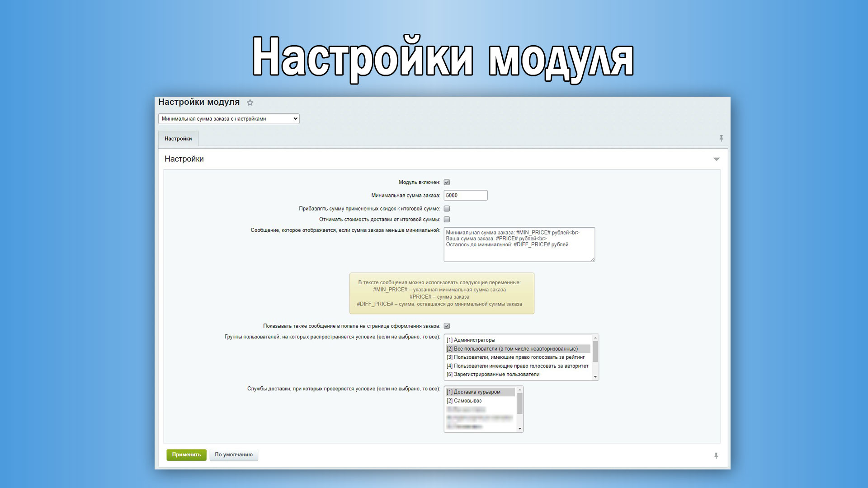Toggle showing message in popup on checkout
Image resolution: width=868 pixels, height=488 pixels.
tap(447, 326)
